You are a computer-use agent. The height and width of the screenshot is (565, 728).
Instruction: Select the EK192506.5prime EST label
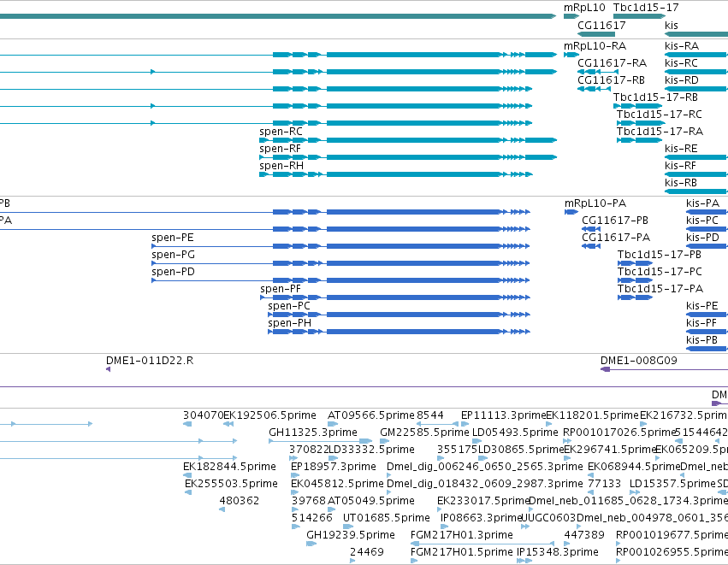[x=269, y=415]
